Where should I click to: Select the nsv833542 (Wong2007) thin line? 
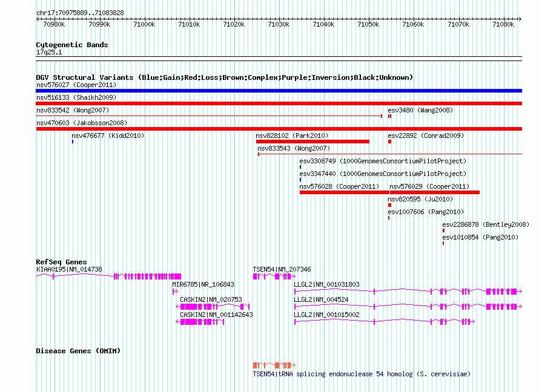pos(209,116)
